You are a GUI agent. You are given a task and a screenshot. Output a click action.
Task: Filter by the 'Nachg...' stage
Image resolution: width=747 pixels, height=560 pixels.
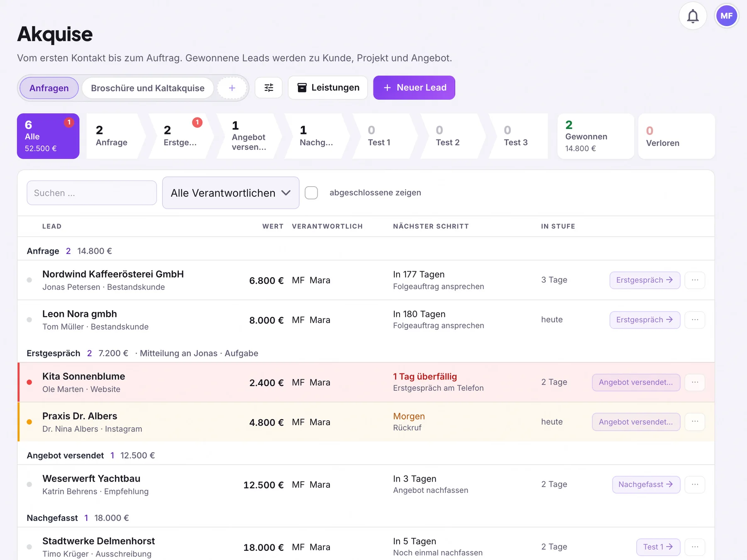coord(317,136)
